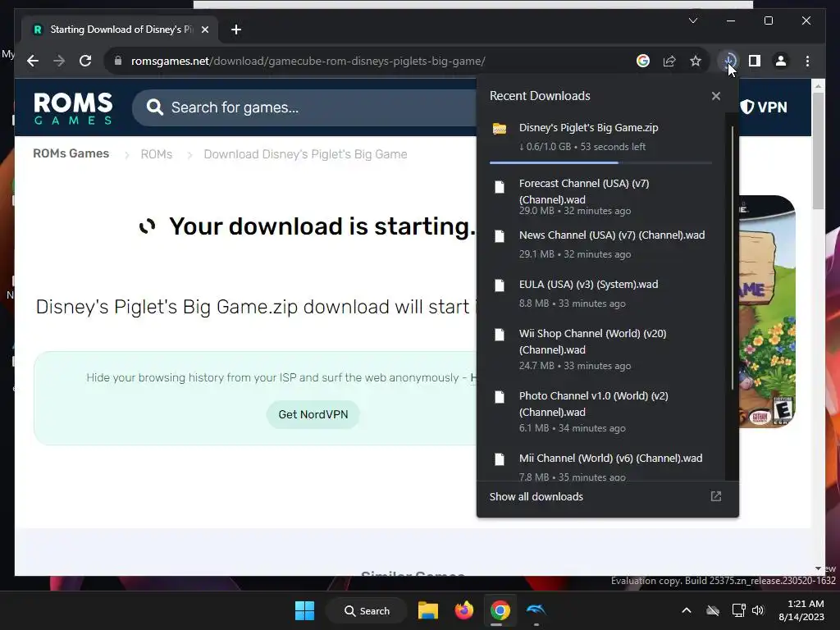Open the ROMs breadcrumb link

click(x=157, y=154)
